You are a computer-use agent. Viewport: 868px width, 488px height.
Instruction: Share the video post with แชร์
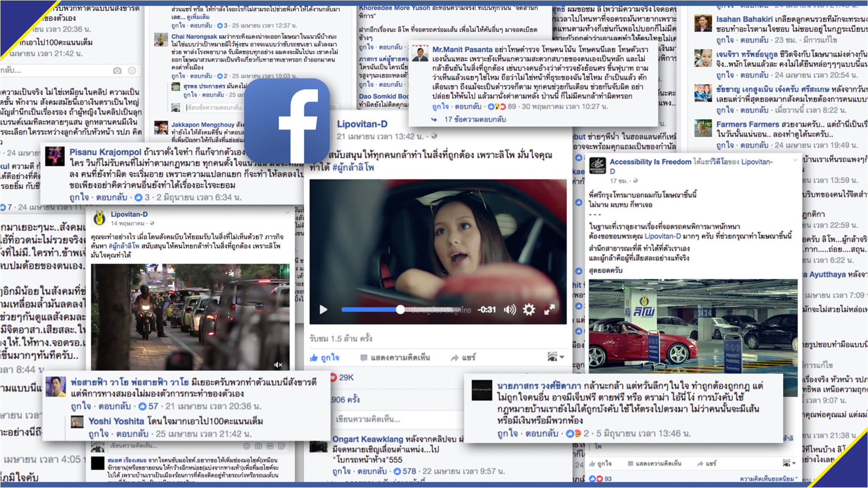coord(463,357)
